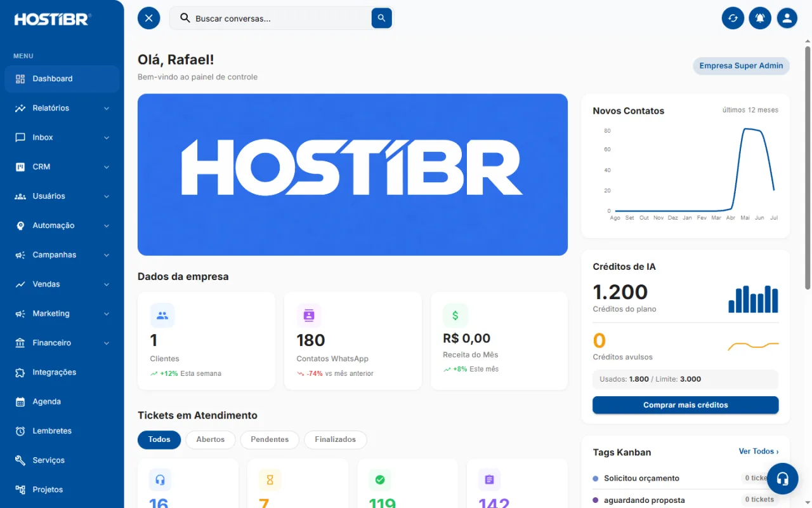Screen dimensions: 812x508
Task: Click the Usuários people icon
Action: tap(20, 196)
